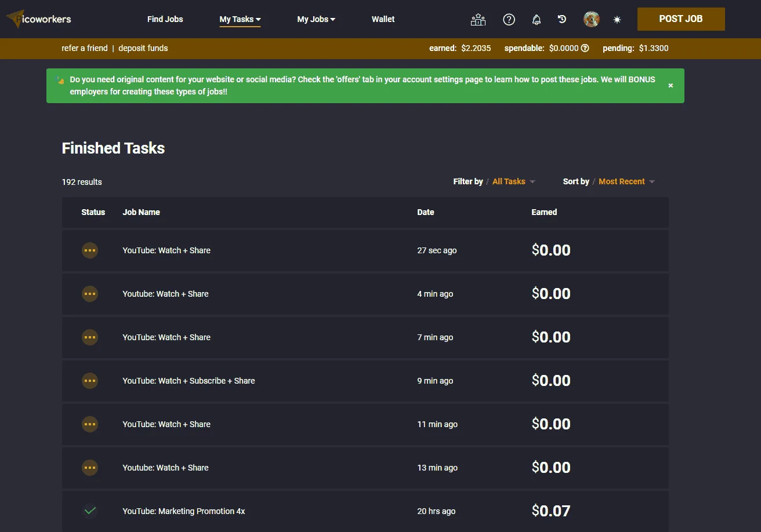The height and width of the screenshot is (532, 761).
Task: Click pending status icon for 13 min ago task
Action: (90, 468)
